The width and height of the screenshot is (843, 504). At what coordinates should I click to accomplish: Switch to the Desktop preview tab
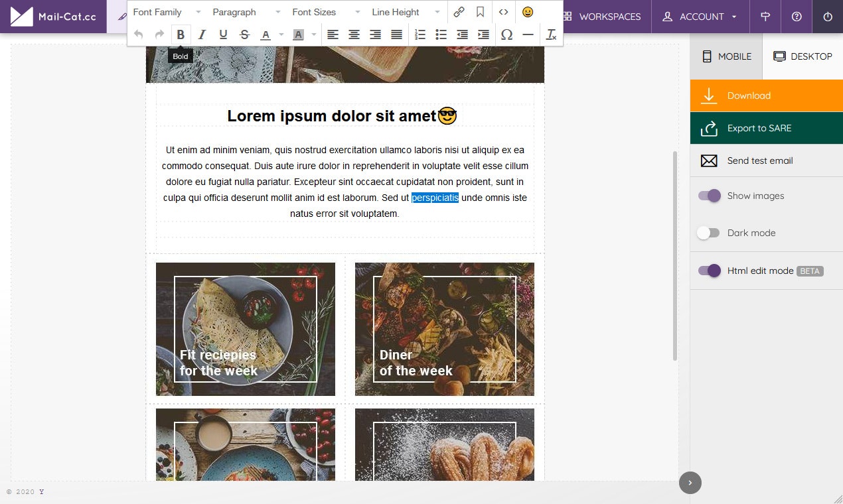[x=803, y=56]
